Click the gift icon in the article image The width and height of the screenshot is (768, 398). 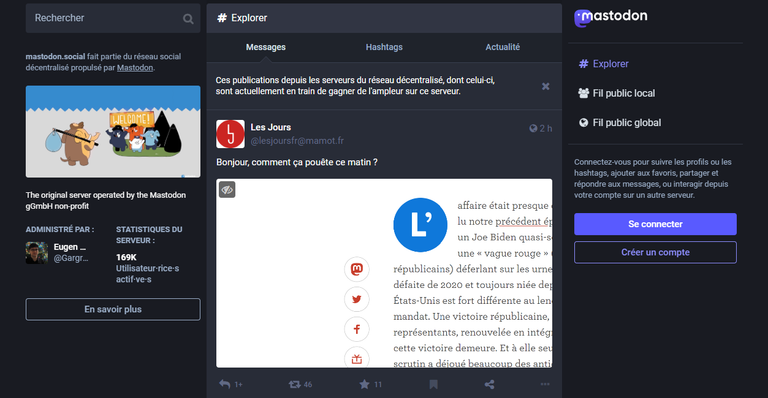coord(357,358)
